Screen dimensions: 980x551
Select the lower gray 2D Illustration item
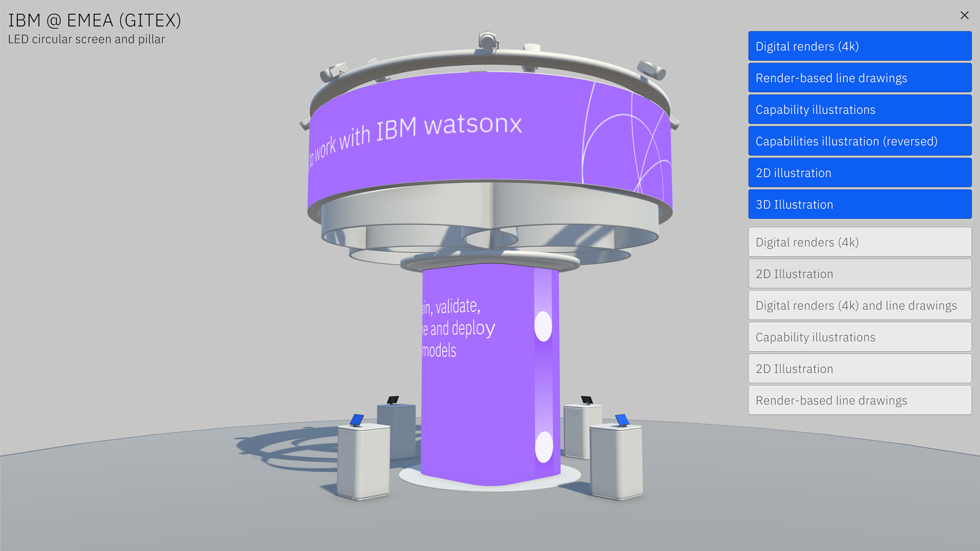click(860, 369)
